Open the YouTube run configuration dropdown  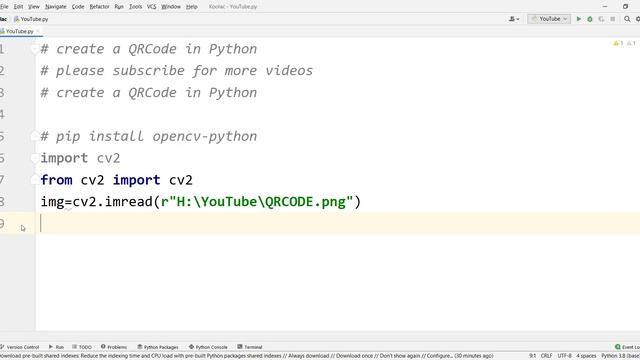pyautogui.click(x=549, y=19)
